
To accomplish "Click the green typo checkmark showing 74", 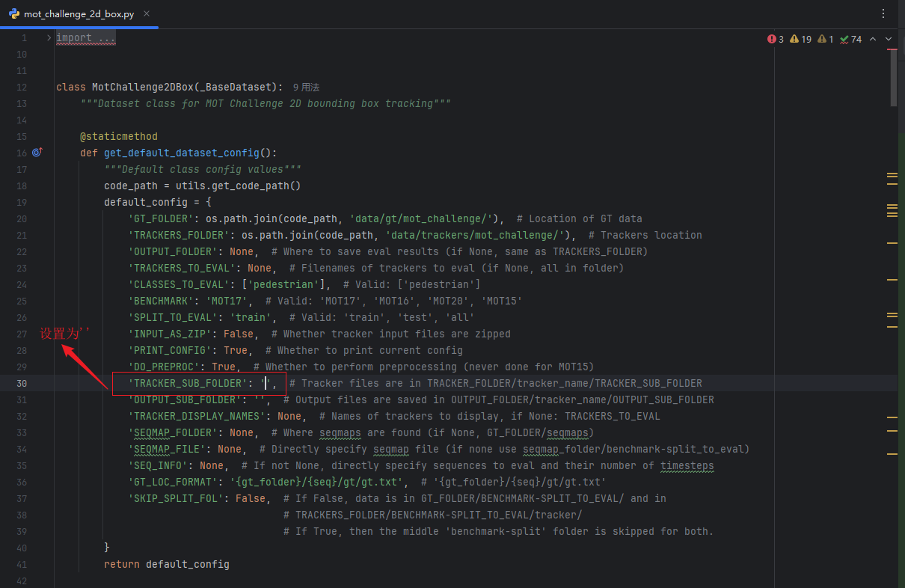I will click(851, 39).
